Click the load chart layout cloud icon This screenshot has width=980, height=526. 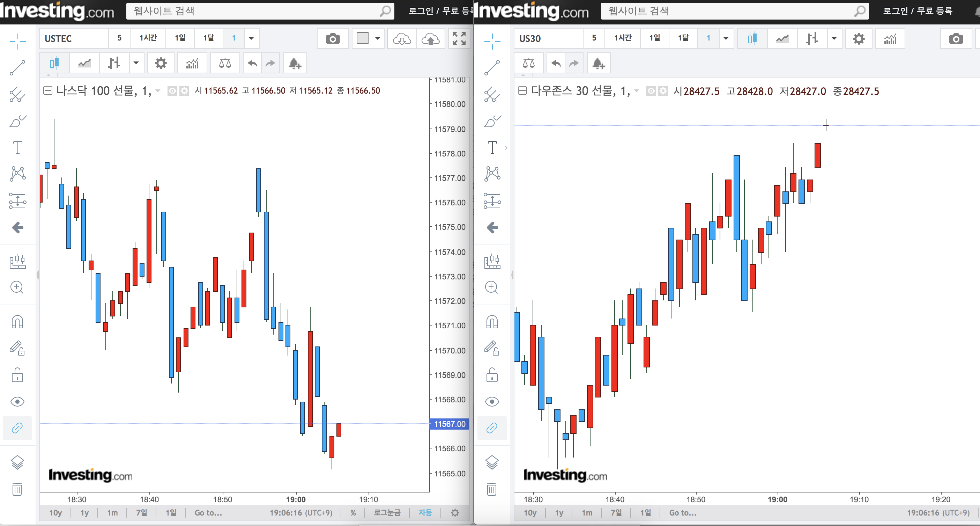[402, 38]
